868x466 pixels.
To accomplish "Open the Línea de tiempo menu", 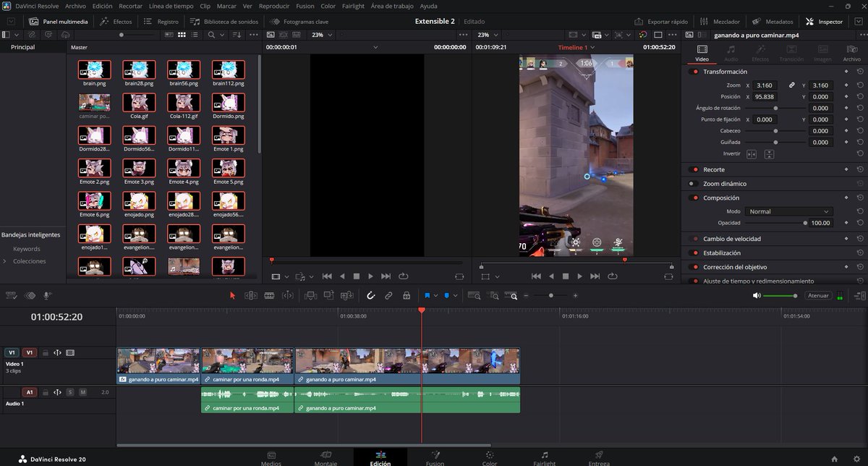I will [x=171, y=6].
